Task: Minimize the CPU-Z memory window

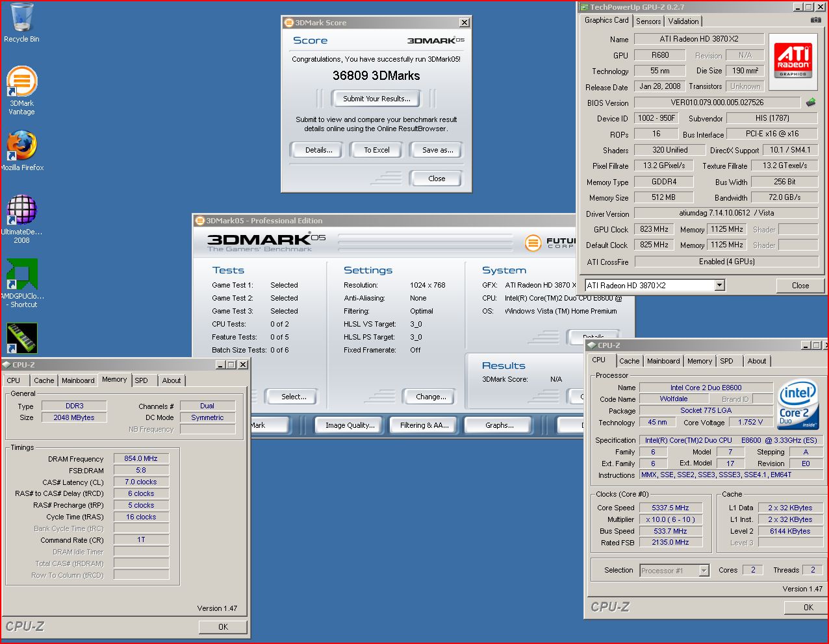Action: pyautogui.click(x=220, y=365)
